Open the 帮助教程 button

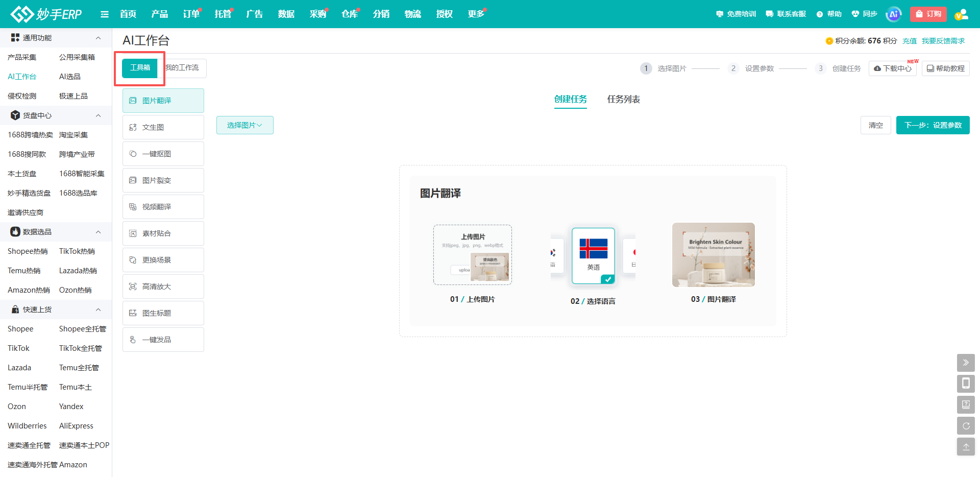[946, 68]
